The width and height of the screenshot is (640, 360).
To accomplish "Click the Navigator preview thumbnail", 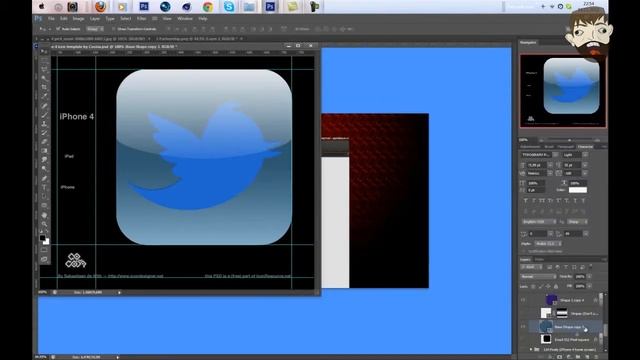I will [563, 91].
